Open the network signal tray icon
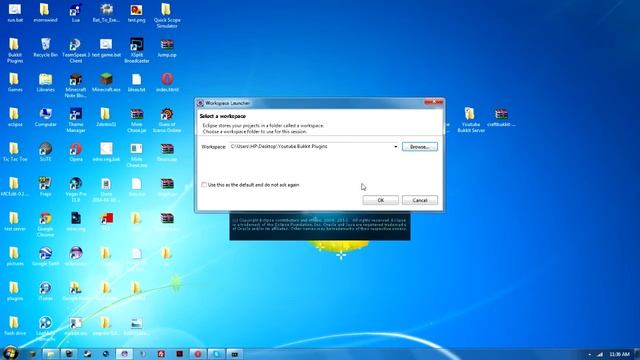Viewport: 640px width, 360px height. click(x=600, y=354)
